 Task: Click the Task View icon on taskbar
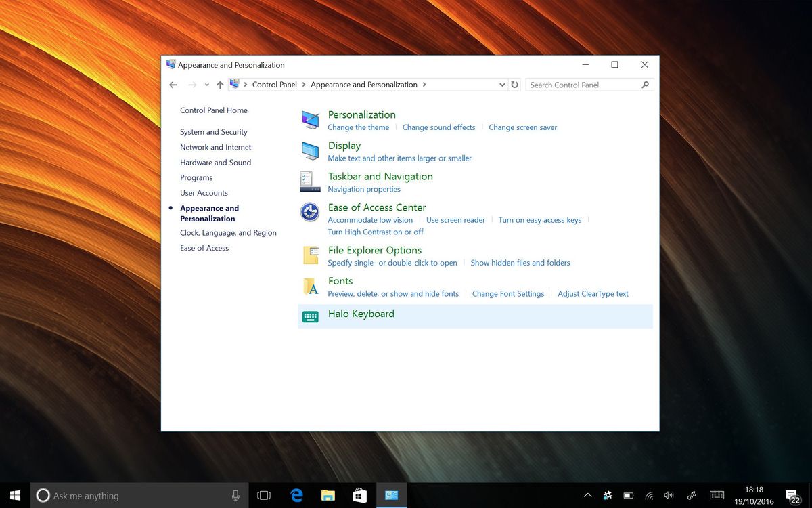263,495
